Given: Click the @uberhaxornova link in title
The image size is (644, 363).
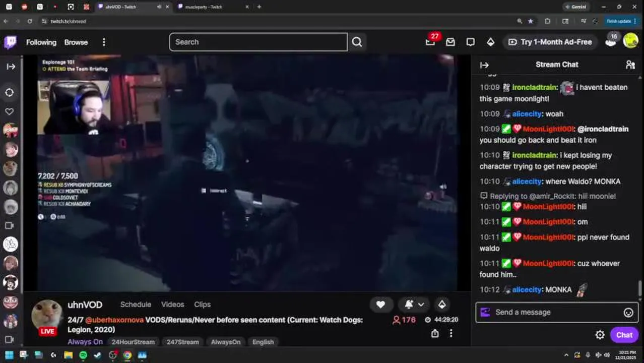Looking at the screenshot, I should click(114, 320).
